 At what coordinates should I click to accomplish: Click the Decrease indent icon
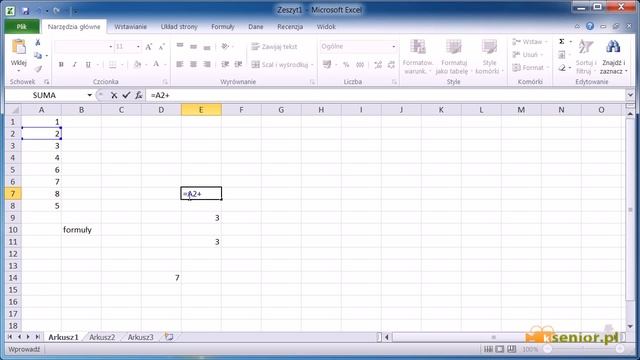[225, 64]
